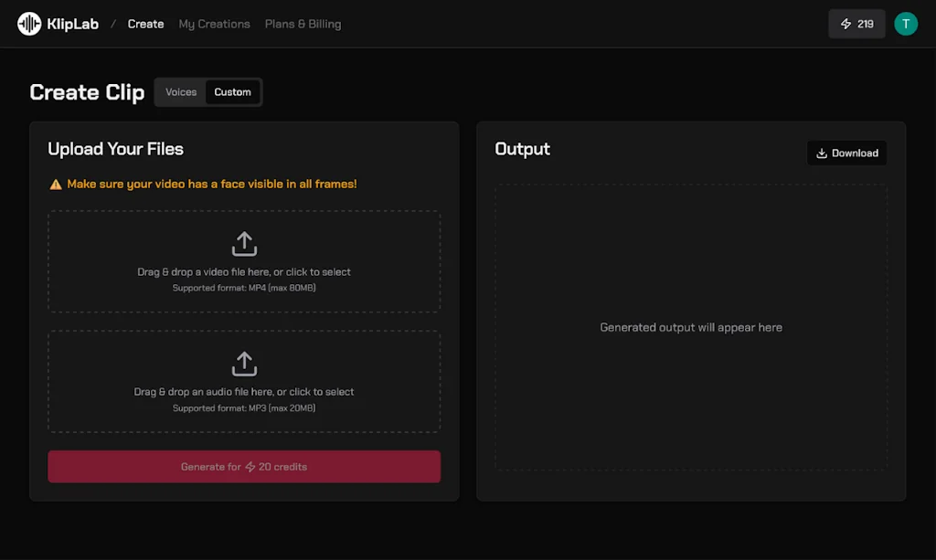Open Plans & Billing

pyautogui.click(x=303, y=24)
